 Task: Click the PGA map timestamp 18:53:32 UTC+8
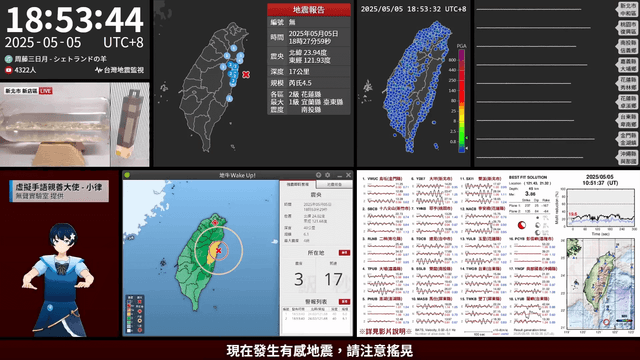(x=413, y=9)
